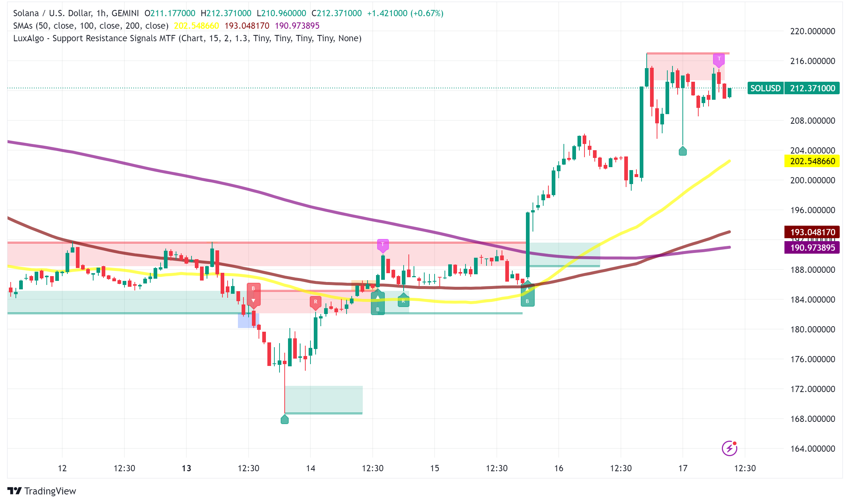Click the 220.000000 price axis label
The image size is (850, 504).
pos(812,31)
